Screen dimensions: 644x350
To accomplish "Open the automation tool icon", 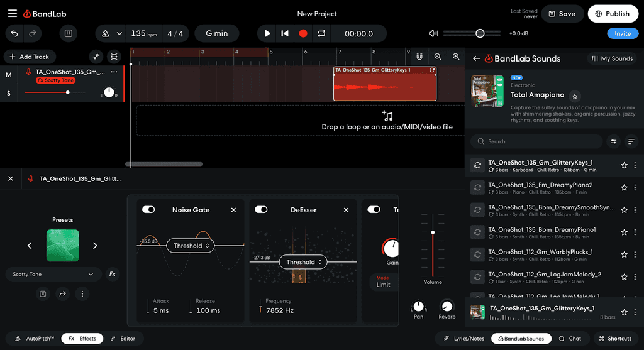I will point(96,57).
